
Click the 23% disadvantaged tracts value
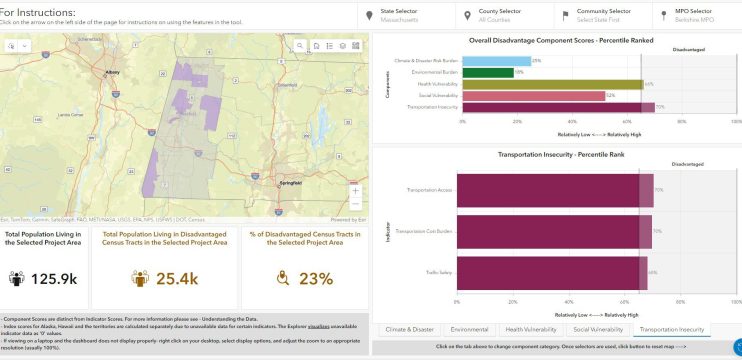[x=316, y=279]
